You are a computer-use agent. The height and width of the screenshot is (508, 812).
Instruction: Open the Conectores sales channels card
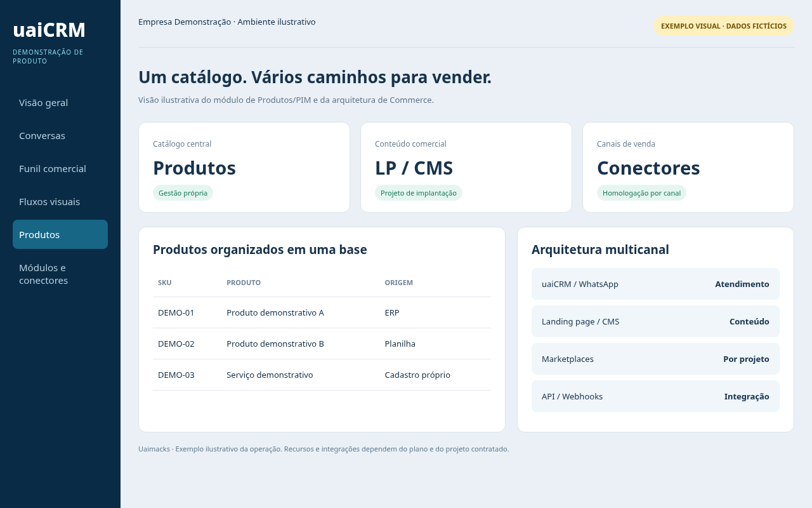(x=688, y=168)
